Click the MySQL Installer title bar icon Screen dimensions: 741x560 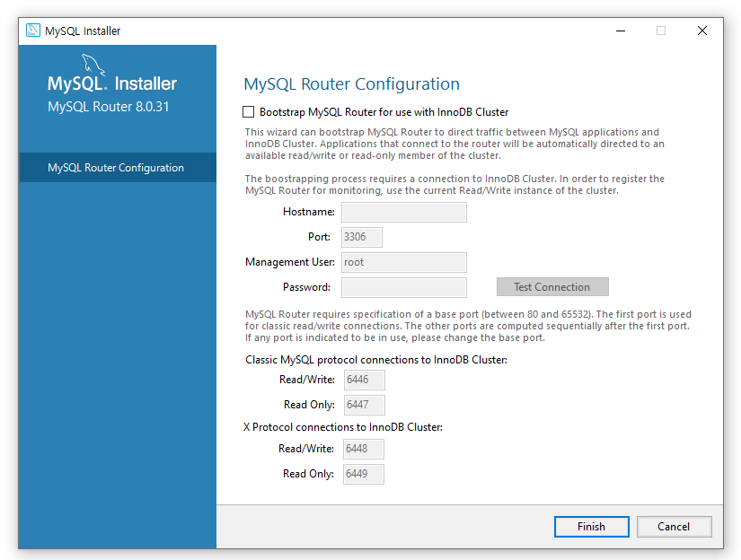33,31
